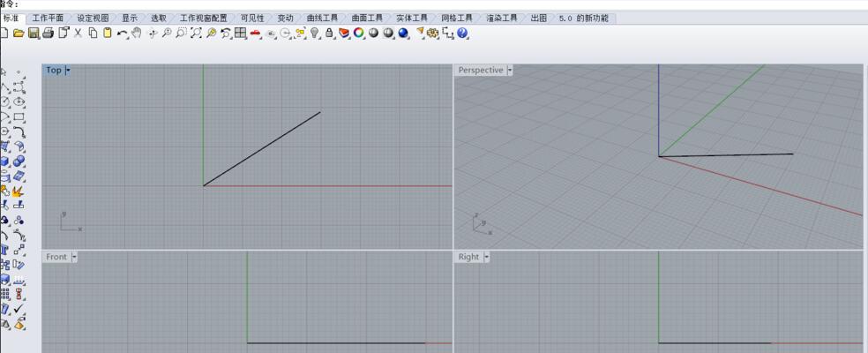Switch to the 标准 tab
The height and width of the screenshot is (353, 868).
pyautogui.click(x=11, y=19)
